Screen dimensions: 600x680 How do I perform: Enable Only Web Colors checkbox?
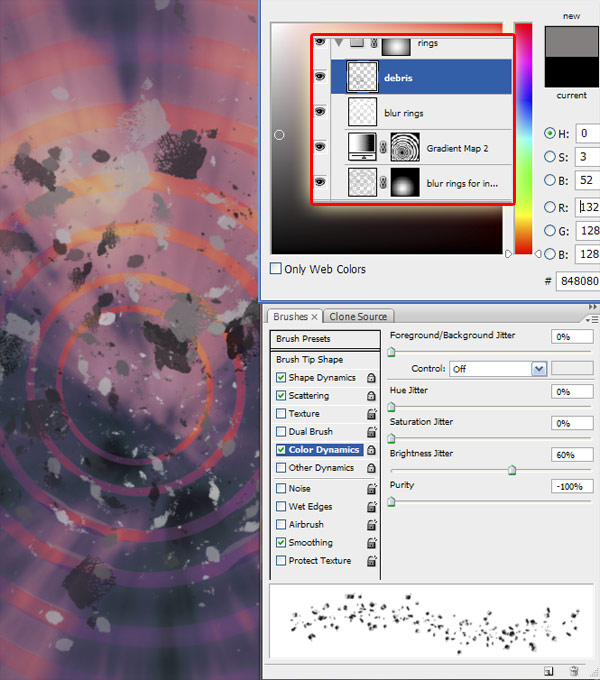click(x=276, y=268)
